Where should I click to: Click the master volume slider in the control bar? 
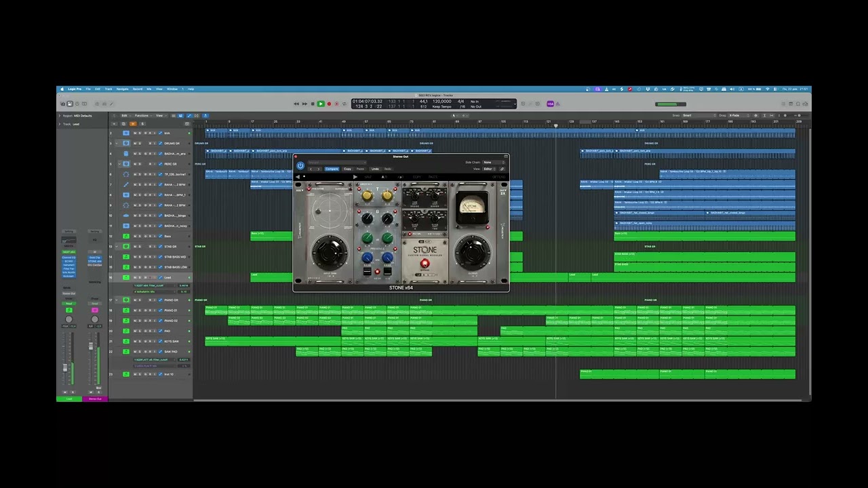tap(671, 104)
